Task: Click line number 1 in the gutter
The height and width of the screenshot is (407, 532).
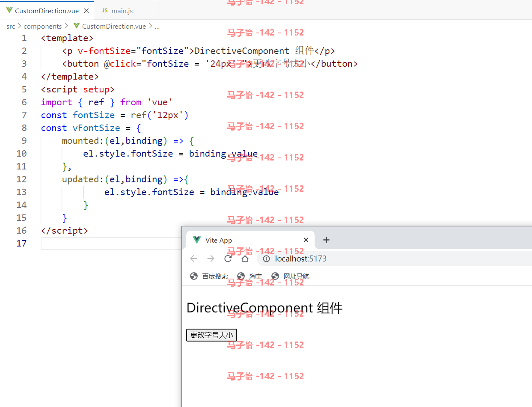Action: click(x=24, y=38)
